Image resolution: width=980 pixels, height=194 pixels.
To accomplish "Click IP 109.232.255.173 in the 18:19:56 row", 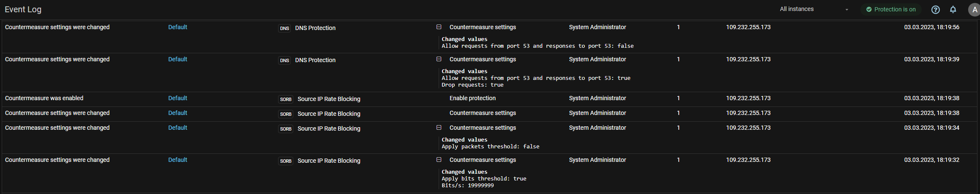I will [748, 27].
